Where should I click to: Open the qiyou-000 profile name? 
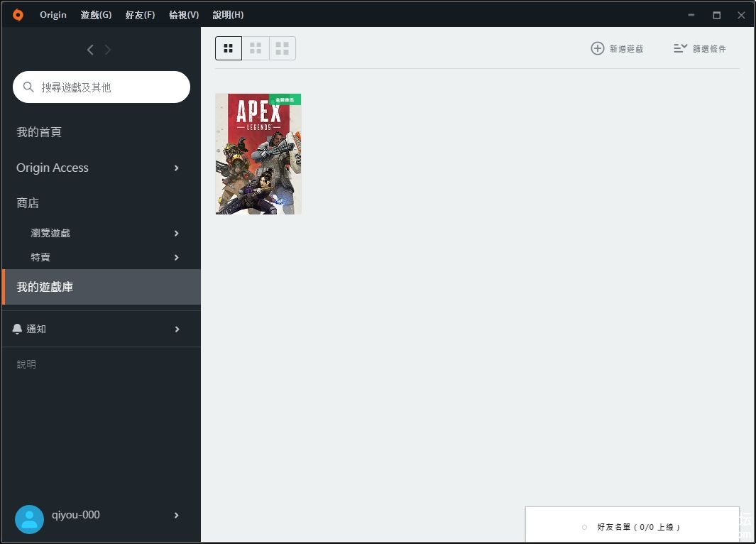click(x=76, y=515)
